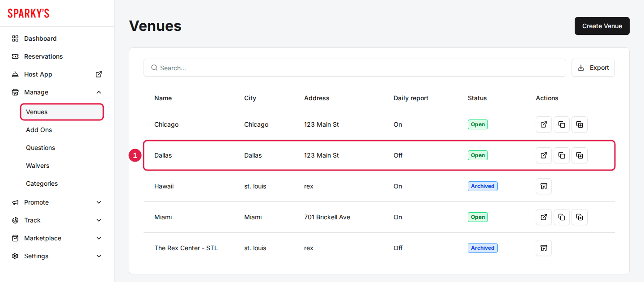Unarchive the Hawaii venue
This screenshot has width=644, height=282.
(544, 186)
